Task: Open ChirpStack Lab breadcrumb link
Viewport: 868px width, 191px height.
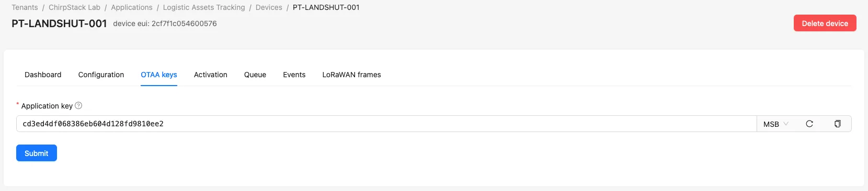Action: [74, 7]
